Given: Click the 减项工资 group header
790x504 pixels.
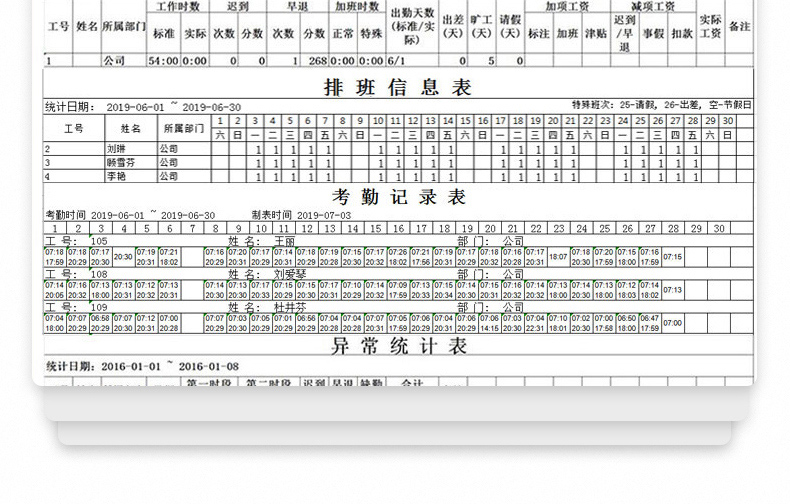Looking at the screenshot, I should click(653, 6).
